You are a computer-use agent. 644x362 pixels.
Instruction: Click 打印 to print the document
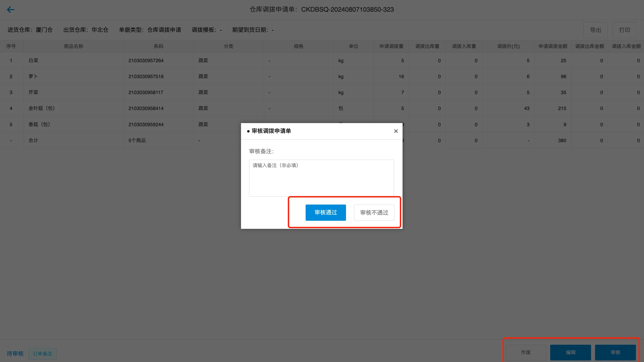click(624, 30)
